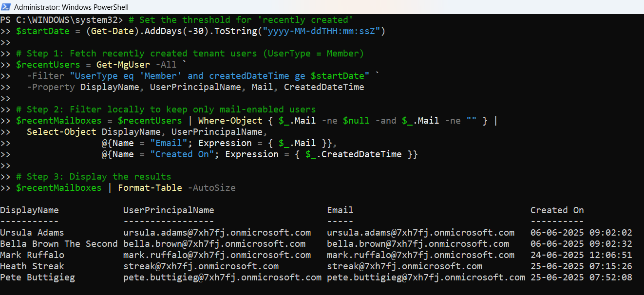The height and width of the screenshot is (295, 644).
Task: Click the Created On column header
Action: tap(557, 210)
